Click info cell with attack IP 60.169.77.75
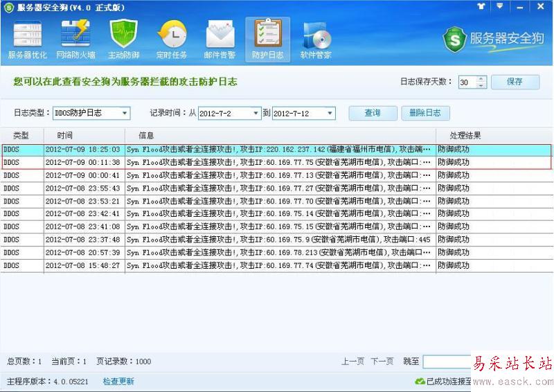Screen dimensions: 554x392 (x=280, y=163)
